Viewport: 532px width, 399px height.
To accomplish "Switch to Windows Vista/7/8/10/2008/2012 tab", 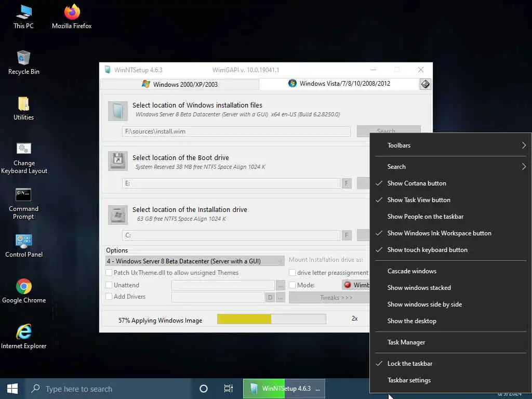I will click(339, 84).
